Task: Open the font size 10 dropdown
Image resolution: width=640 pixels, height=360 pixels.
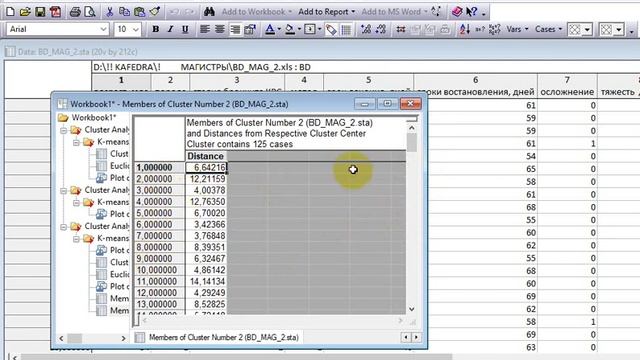Action: click(136, 29)
